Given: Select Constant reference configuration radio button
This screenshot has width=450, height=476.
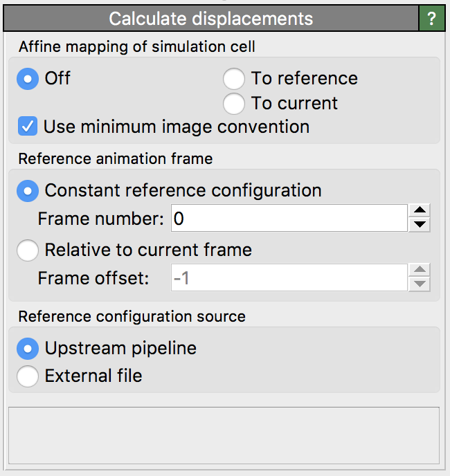Looking at the screenshot, I should point(28,190).
